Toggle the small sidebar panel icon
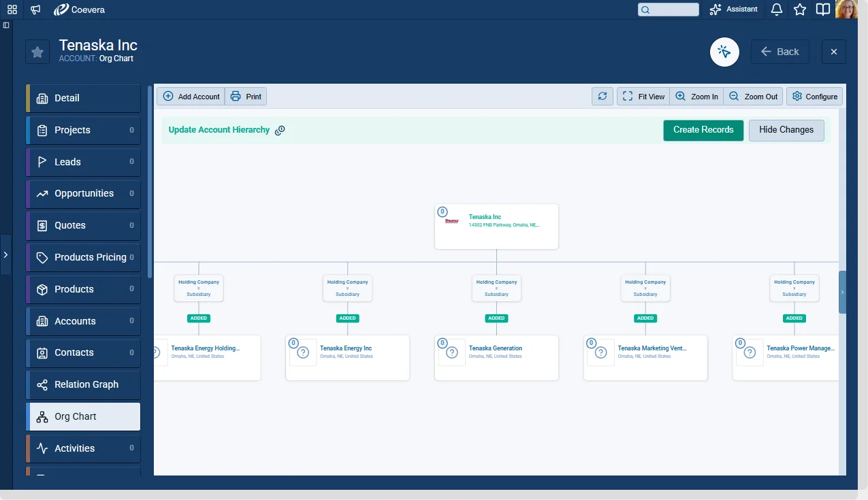 (x=6, y=25)
